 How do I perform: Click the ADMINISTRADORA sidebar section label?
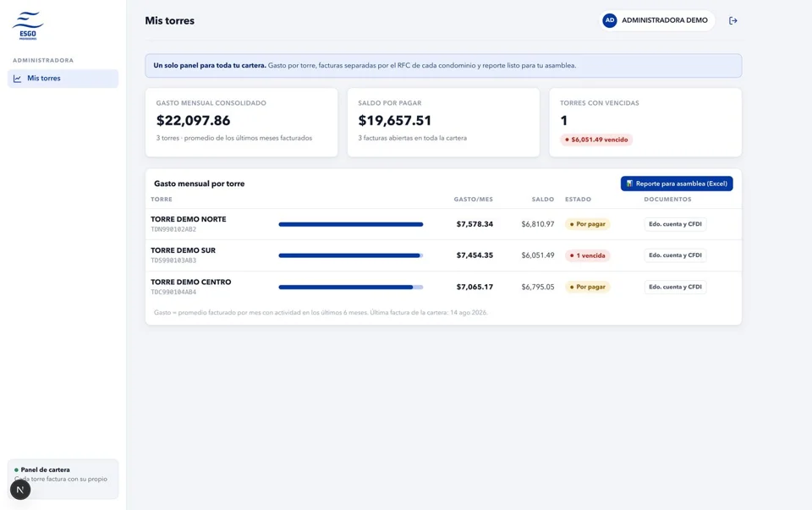point(43,61)
